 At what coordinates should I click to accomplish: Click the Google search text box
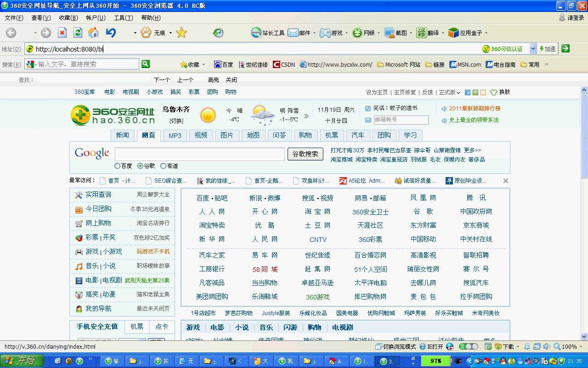[x=200, y=154]
